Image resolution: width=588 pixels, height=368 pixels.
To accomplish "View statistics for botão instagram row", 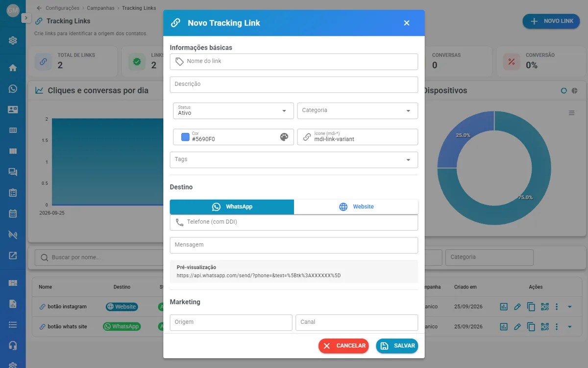I will [504, 307].
